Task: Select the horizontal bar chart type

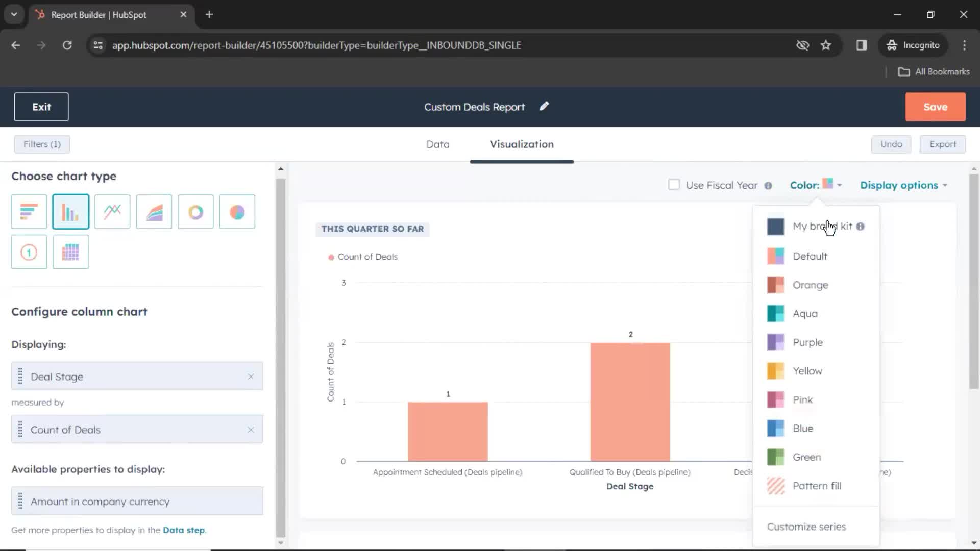Action: click(x=29, y=212)
